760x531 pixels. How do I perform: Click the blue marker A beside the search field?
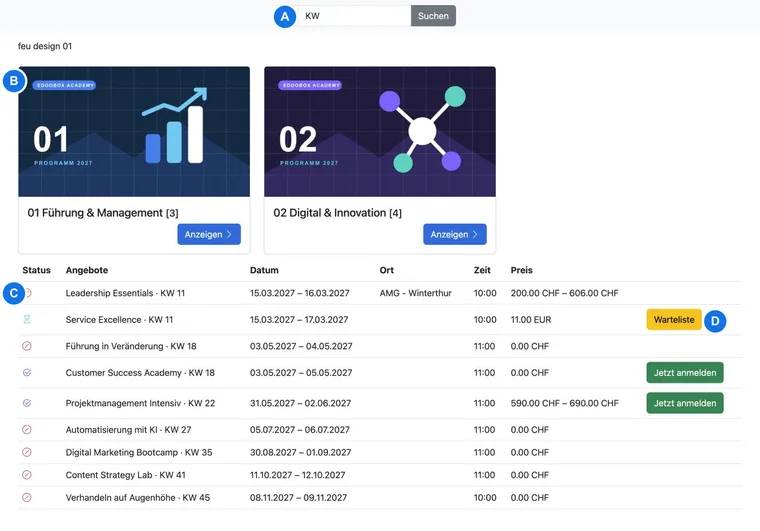(x=285, y=16)
